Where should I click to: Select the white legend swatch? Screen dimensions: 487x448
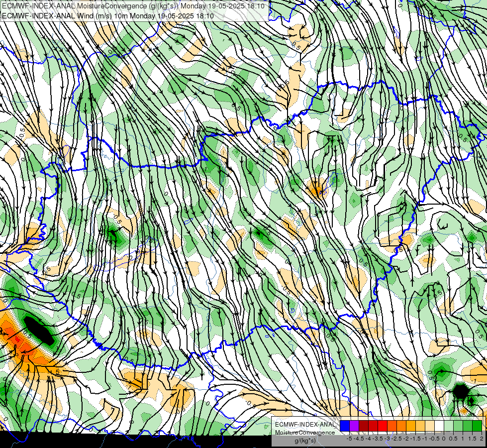coord(439,426)
